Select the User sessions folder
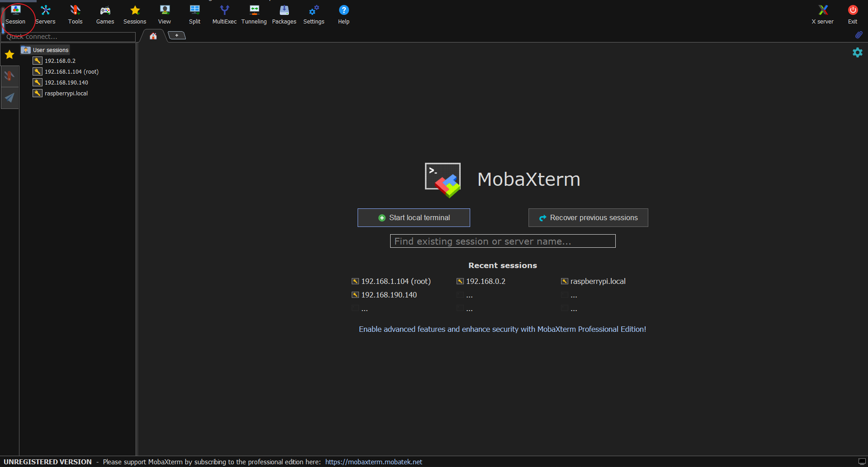The height and width of the screenshot is (467, 868). pyautogui.click(x=46, y=50)
